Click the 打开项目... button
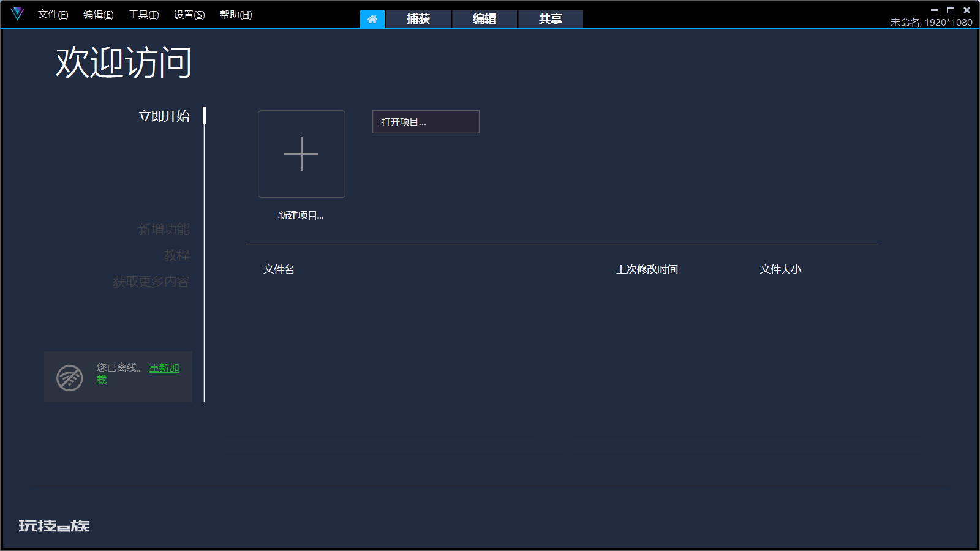980x551 pixels. pos(426,122)
